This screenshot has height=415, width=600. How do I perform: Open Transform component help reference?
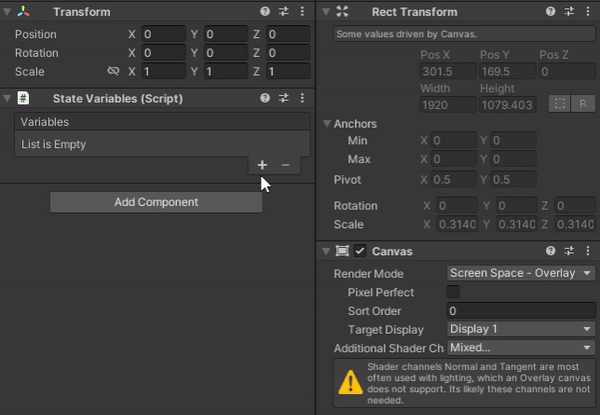click(x=265, y=12)
